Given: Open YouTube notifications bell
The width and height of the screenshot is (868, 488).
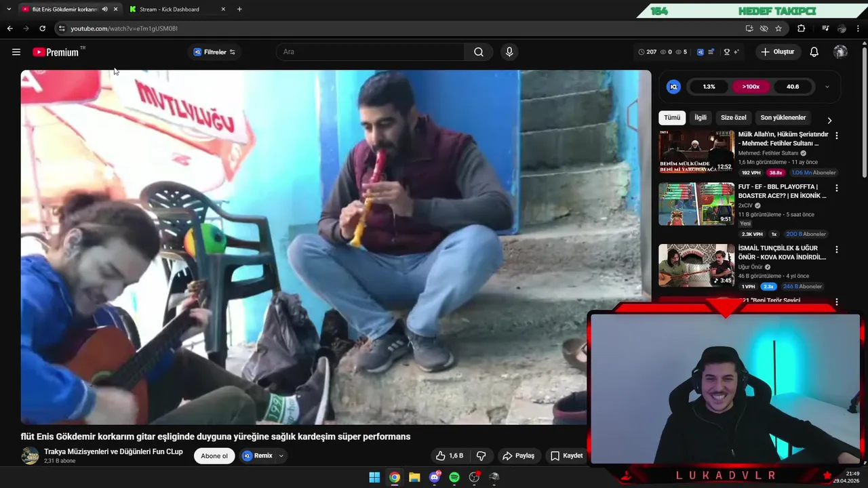Looking at the screenshot, I should pyautogui.click(x=814, y=52).
